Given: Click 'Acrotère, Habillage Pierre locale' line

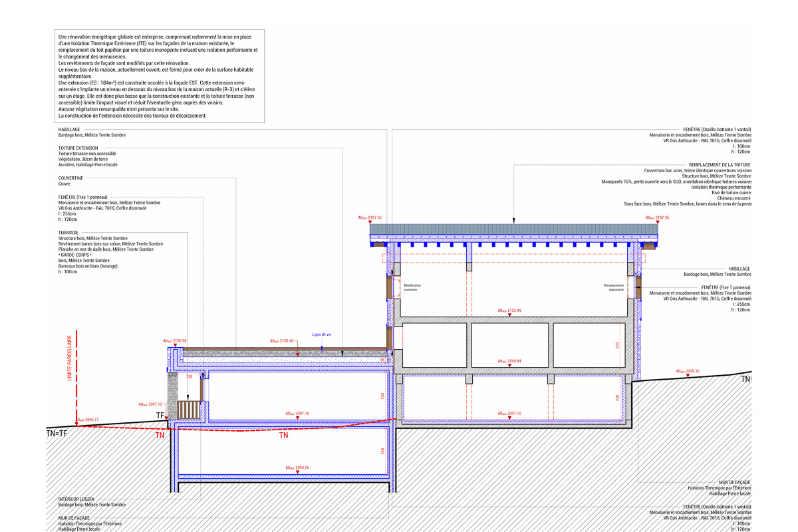Looking at the screenshot, I should click(x=88, y=164).
